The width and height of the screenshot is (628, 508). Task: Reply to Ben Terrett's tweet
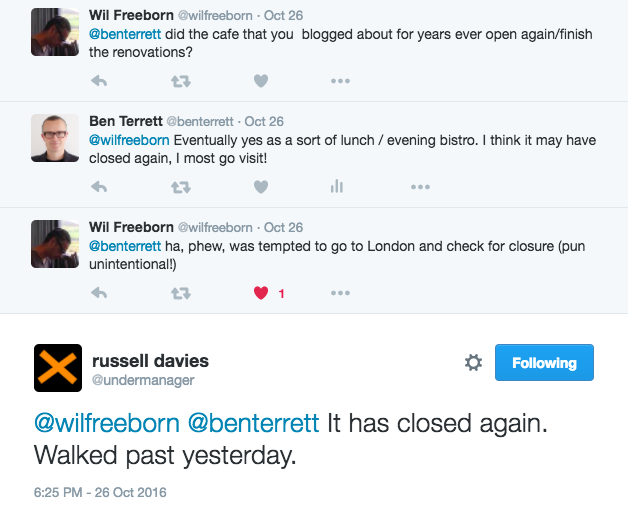click(99, 186)
